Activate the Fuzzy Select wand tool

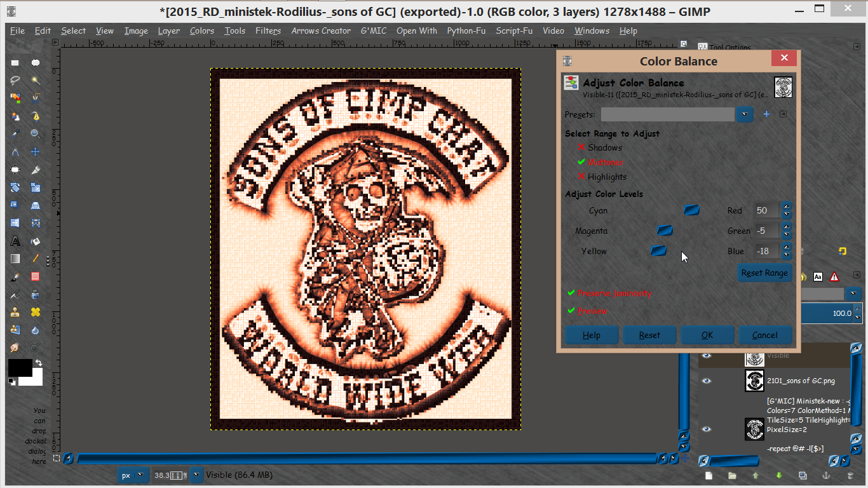click(x=36, y=81)
